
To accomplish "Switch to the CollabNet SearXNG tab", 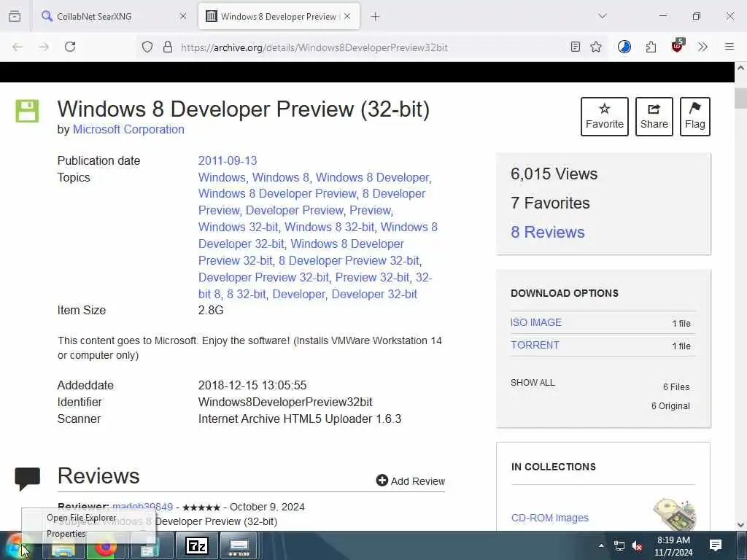I will tap(113, 16).
